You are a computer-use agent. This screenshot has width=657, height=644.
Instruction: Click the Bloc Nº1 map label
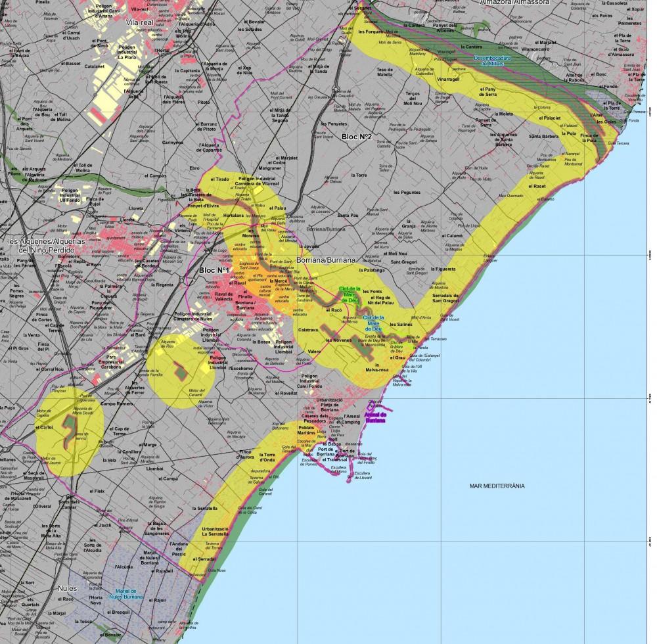(x=214, y=270)
